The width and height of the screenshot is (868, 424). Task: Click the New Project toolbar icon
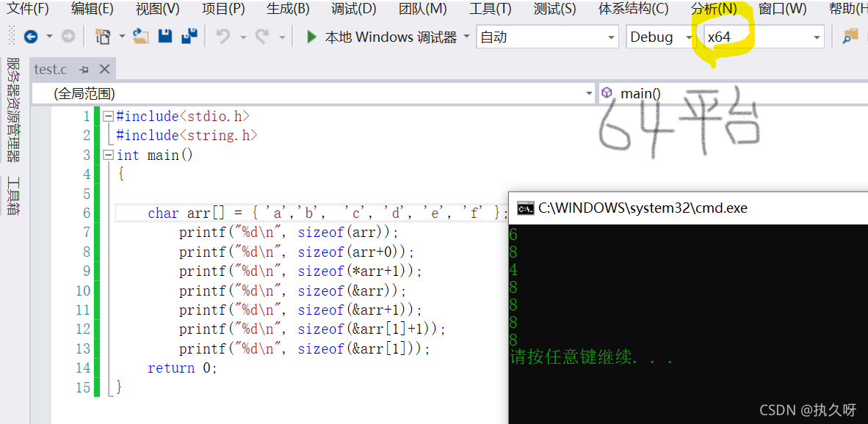pos(102,37)
